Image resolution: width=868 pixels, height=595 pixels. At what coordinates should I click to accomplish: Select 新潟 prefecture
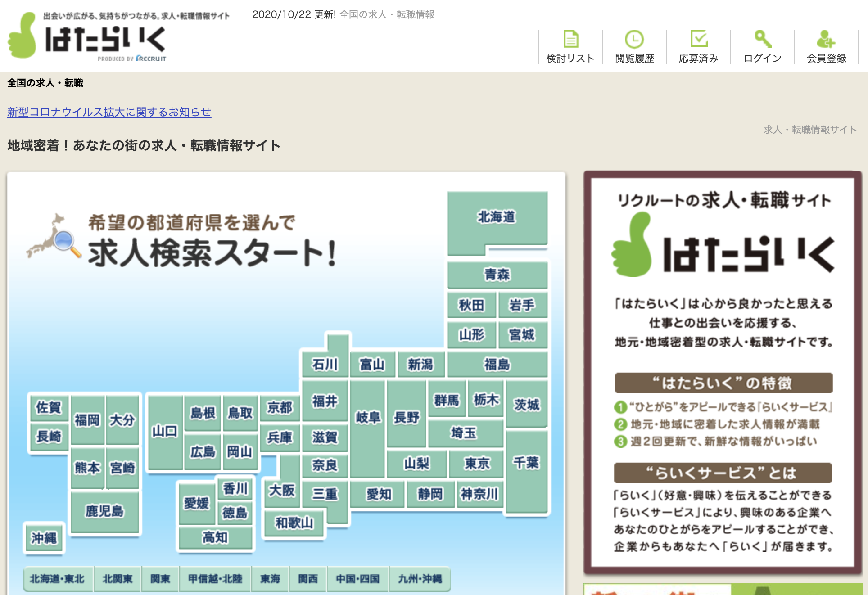(x=420, y=364)
